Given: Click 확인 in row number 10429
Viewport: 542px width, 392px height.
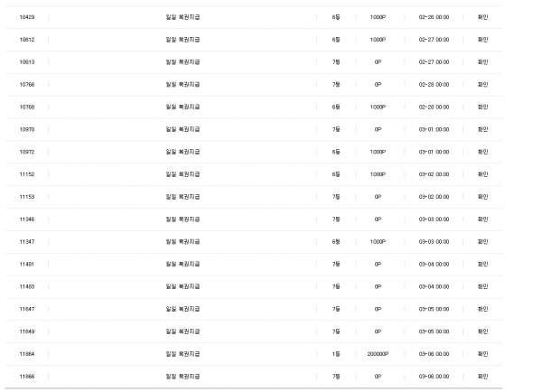Looking at the screenshot, I should click(482, 17).
